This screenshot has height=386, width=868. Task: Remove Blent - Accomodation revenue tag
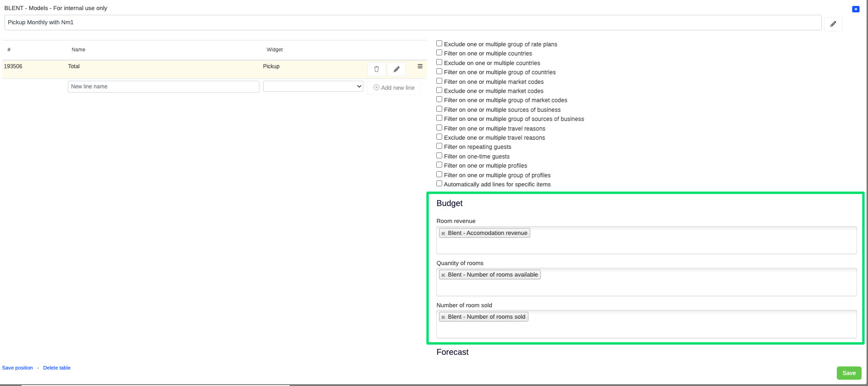443,234
